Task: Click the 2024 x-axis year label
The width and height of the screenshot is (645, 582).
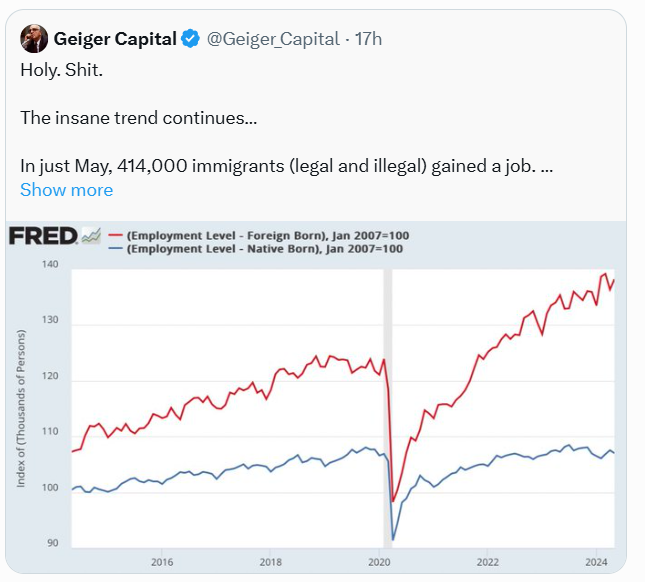Action: pos(597,561)
